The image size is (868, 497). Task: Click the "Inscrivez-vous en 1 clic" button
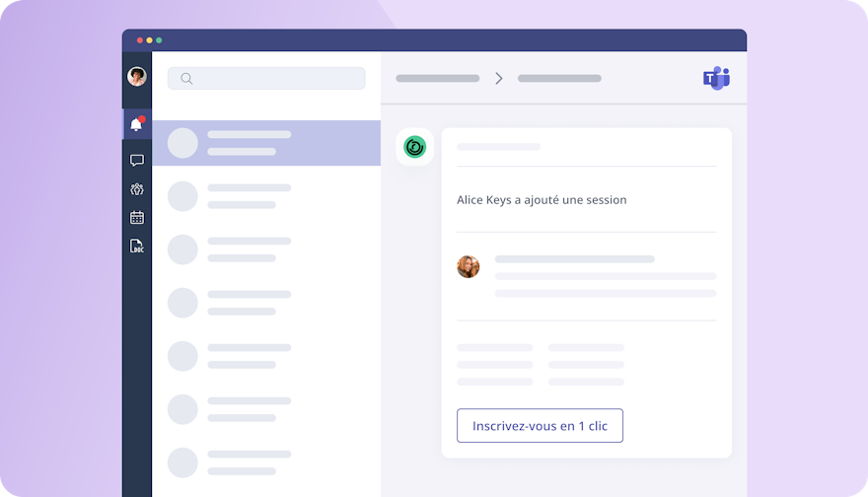pos(540,426)
